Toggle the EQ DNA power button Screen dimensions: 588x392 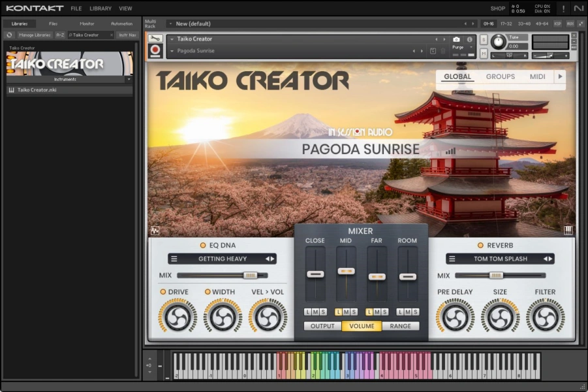pos(203,245)
